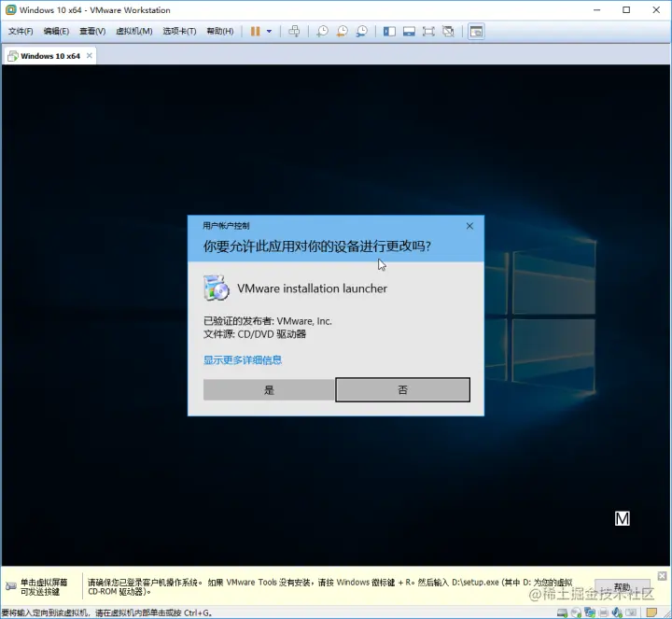
Task: Click the printer status icon in the status bar
Action: pos(604,612)
